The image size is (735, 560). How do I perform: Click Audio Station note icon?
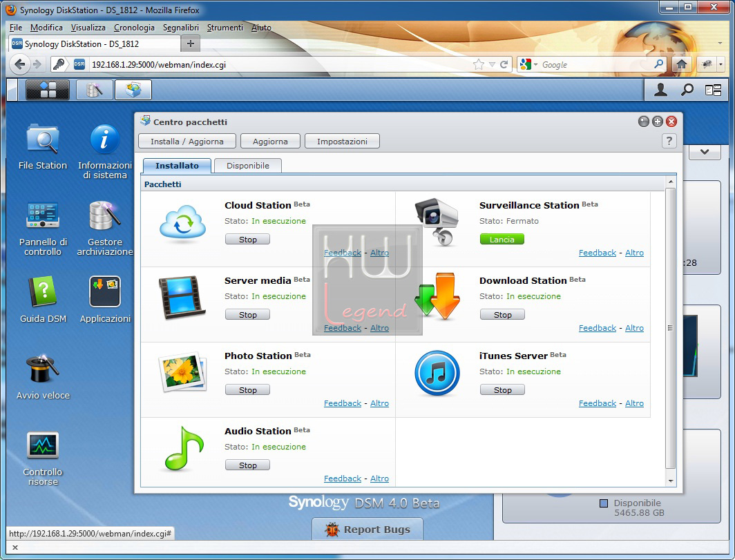[184, 448]
